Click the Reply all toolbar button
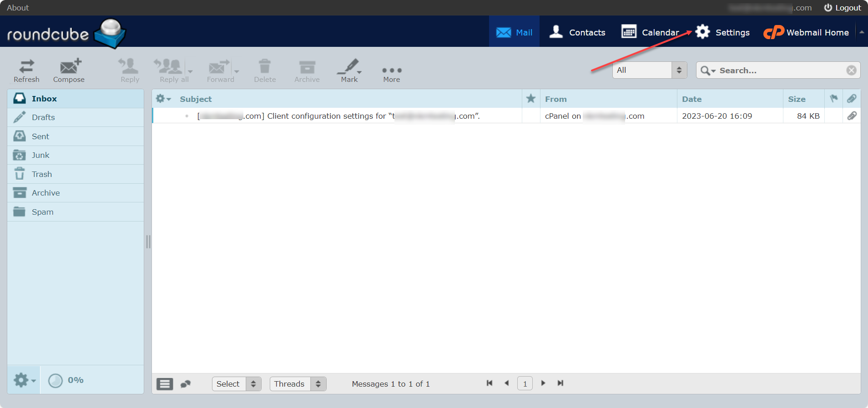Image resolution: width=868 pixels, height=408 pixels. pos(171,71)
